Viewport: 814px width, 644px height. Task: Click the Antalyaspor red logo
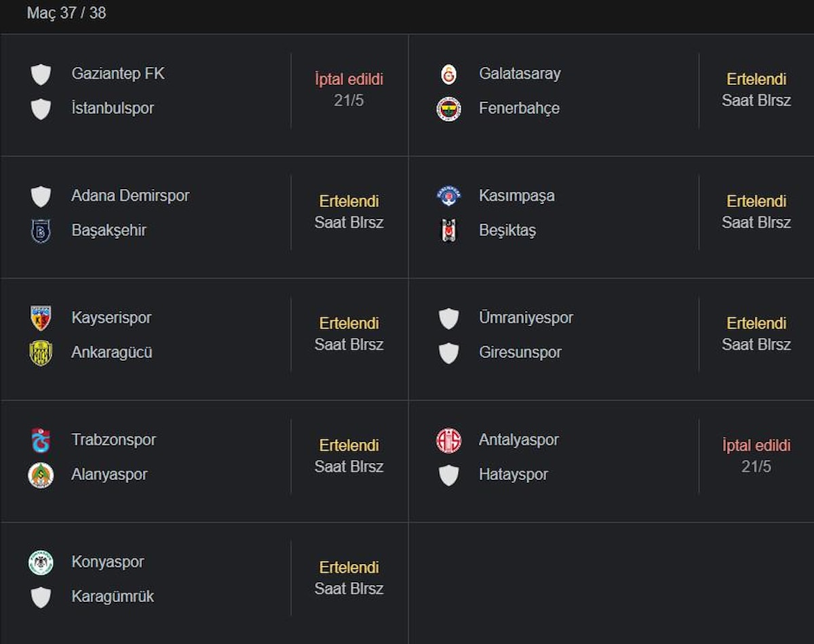pos(448,441)
